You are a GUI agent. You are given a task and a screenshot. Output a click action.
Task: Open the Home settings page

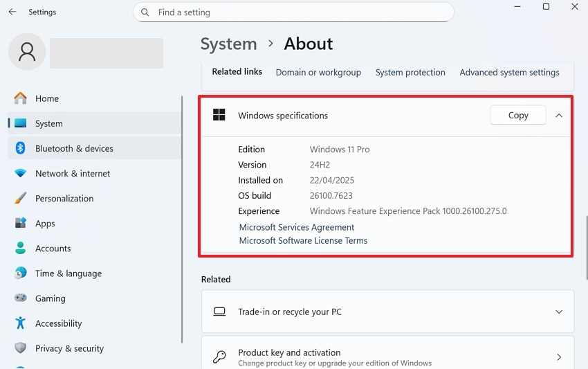pyautogui.click(x=95, y=98)
